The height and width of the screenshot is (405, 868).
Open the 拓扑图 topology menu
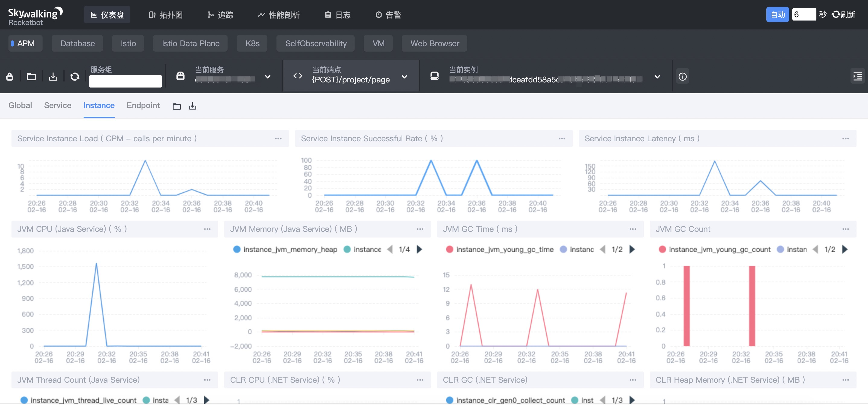coord(166,15)
